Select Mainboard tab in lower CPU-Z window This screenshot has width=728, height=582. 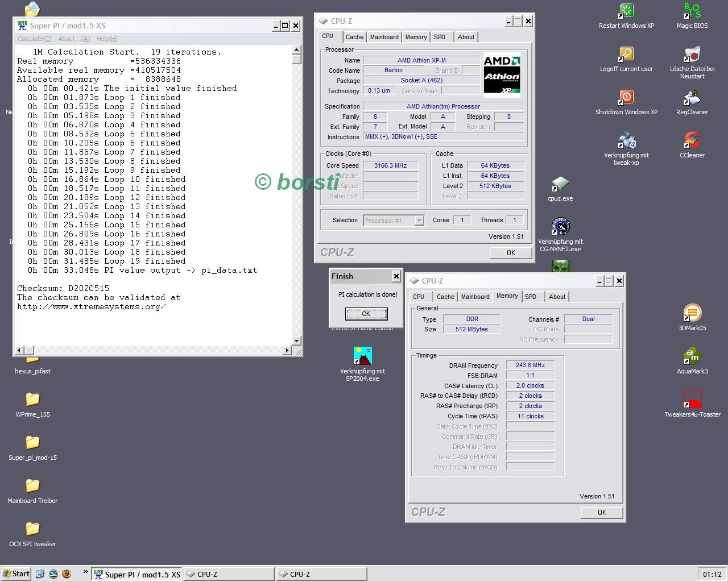click(x=475, y=297)
